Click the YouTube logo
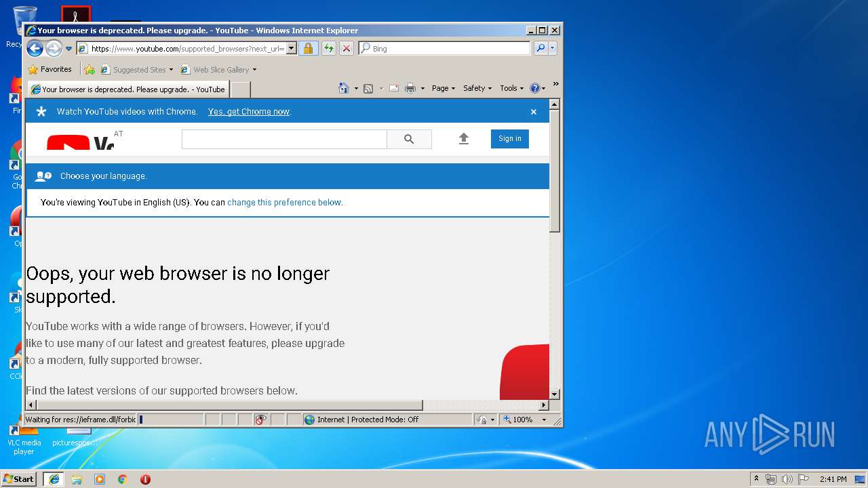868x488 pixels. click(80, 142)
